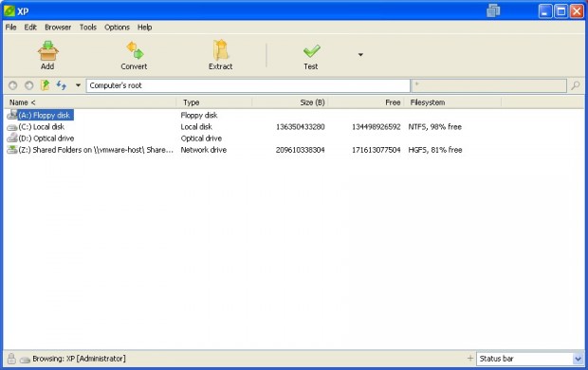588x370 pixels.
Task: Open the Options menu
Action: (x=117, y=27)
